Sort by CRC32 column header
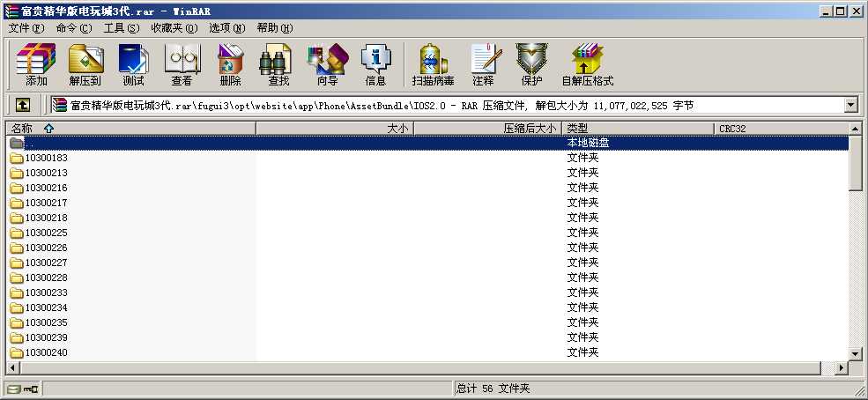This screenshot has width=868, height=400. (x=781, y=129)
